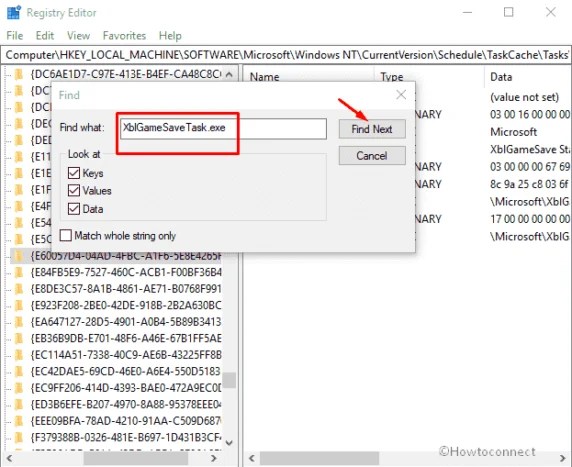The image size is (572, 467).
Task: Select the {E923F208-2BE0-42DE key folder icon
Action: click(x=18, y=305)
